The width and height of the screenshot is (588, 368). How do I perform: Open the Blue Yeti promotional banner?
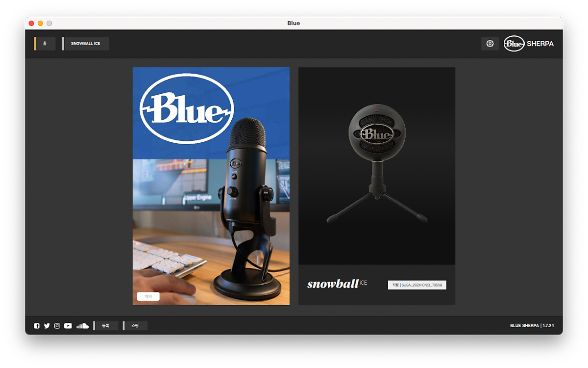pos(211,186)
